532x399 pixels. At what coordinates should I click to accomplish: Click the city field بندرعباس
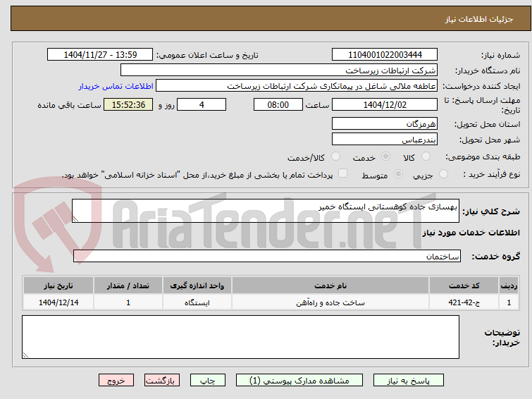385,139
